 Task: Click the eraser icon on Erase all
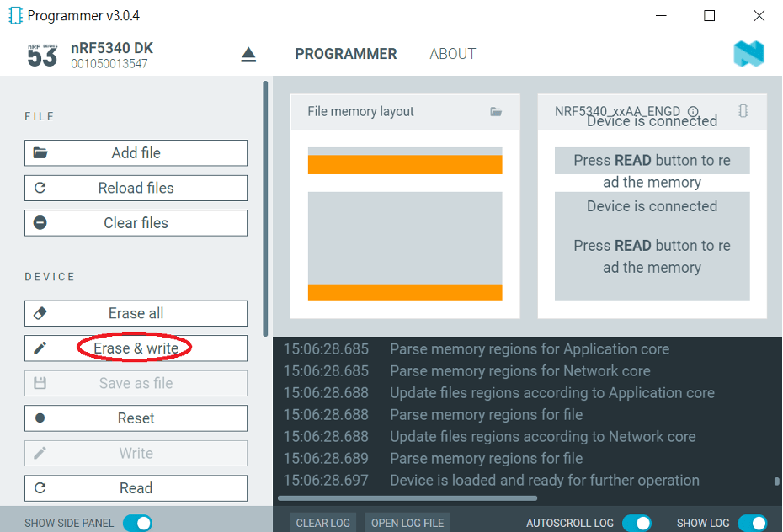tap(40, 313)
